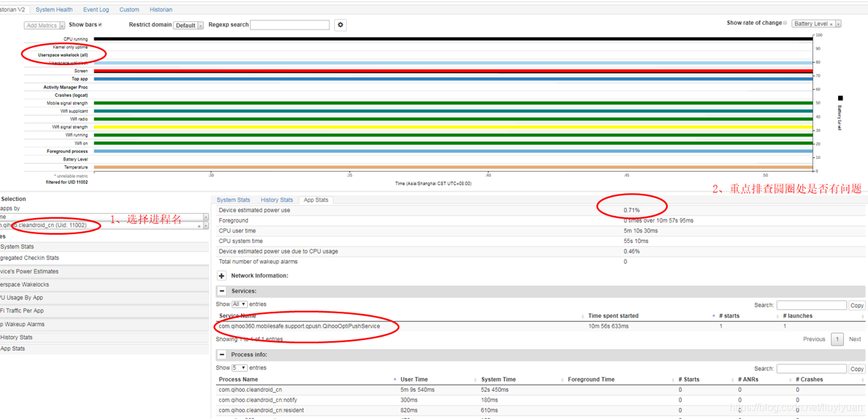Select the QihooOptiPushService service row
This screenshot has width=868, height=419.
(540, 326)
